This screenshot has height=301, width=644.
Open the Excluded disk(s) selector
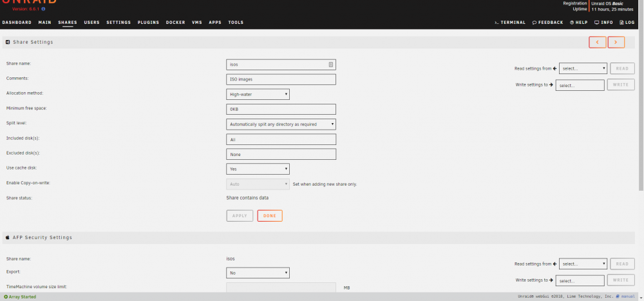pos(281,154)
